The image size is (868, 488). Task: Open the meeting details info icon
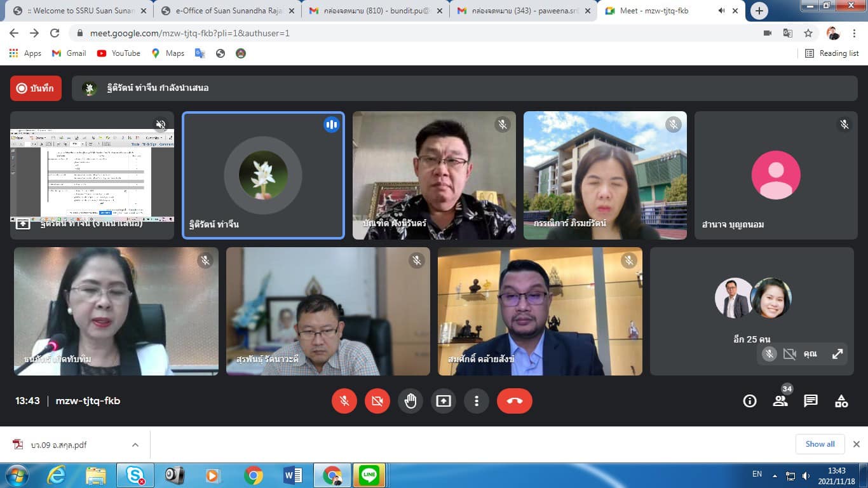pos(750,401)
